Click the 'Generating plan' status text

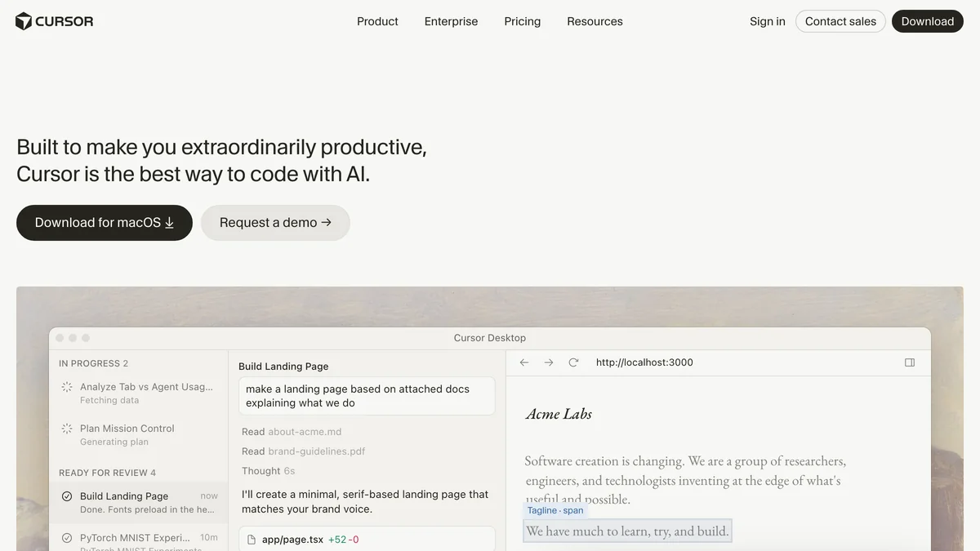(114, 442)
